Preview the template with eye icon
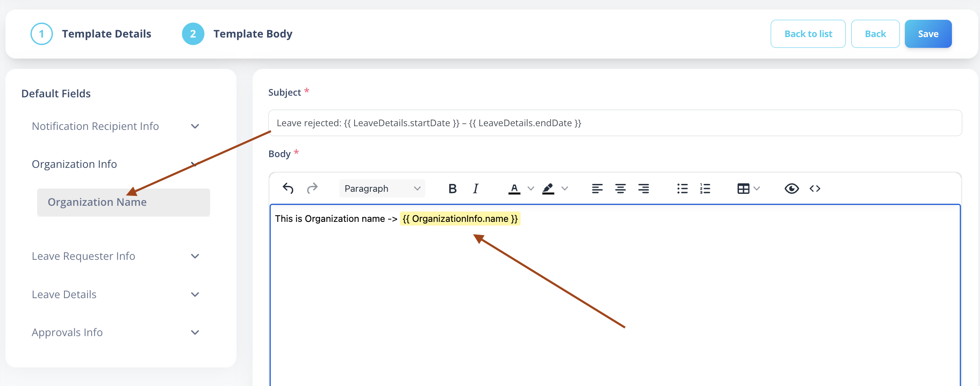980x386 pixels. point(791,188)
